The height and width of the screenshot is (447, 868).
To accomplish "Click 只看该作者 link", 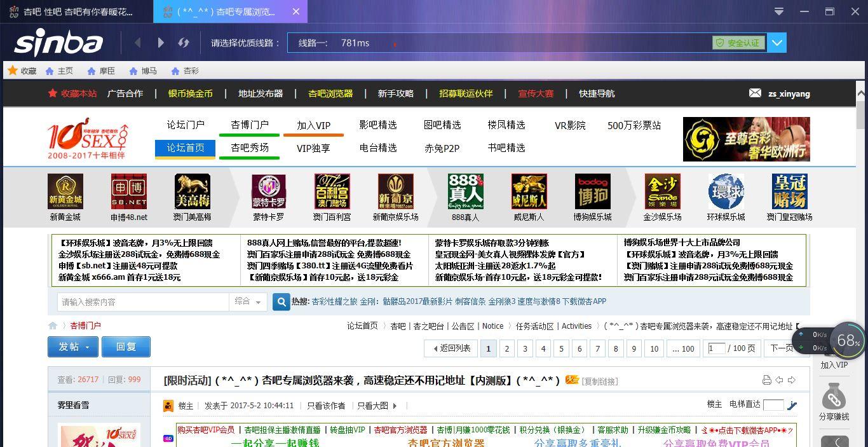I will (x=326, y=406).
